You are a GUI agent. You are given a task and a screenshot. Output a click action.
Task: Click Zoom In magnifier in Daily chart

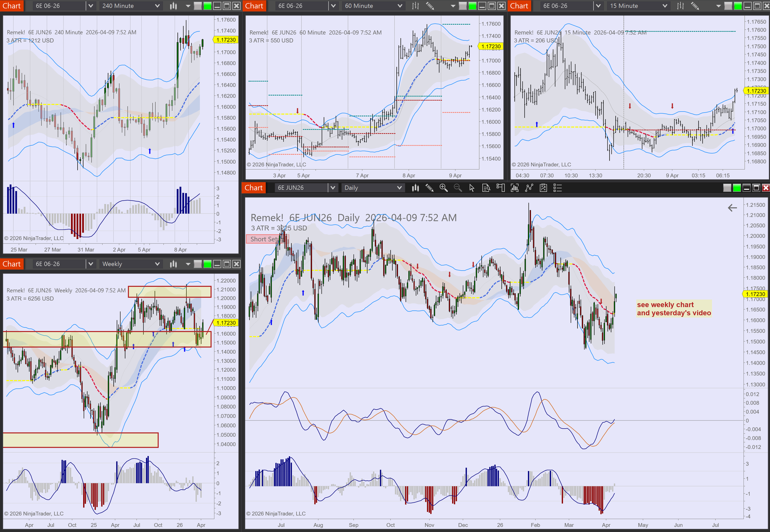pos(444,188)
